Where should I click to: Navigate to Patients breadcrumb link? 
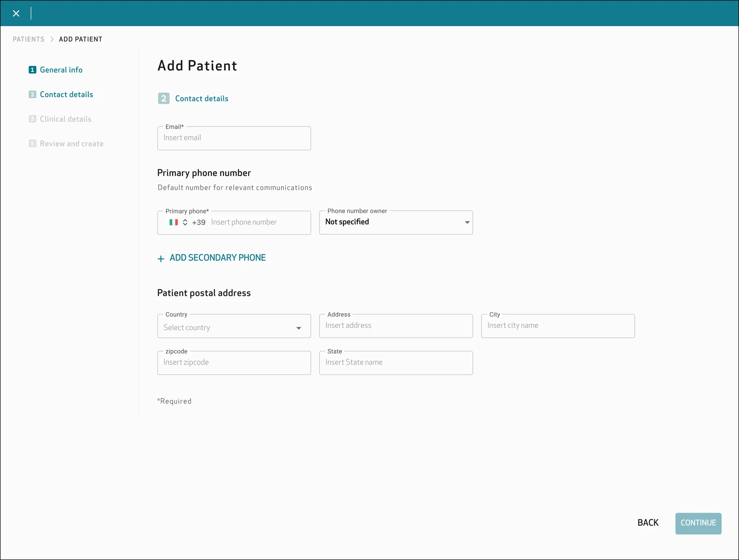(28, 39)
